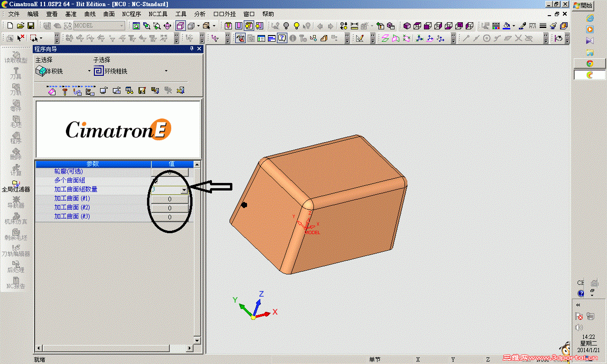Create a new file with the New icon

pos(10,26)
